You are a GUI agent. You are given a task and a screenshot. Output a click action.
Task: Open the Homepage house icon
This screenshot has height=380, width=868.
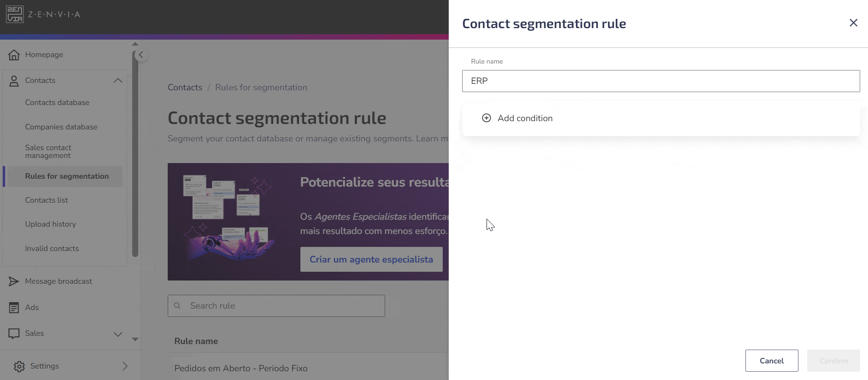(14, 55)
